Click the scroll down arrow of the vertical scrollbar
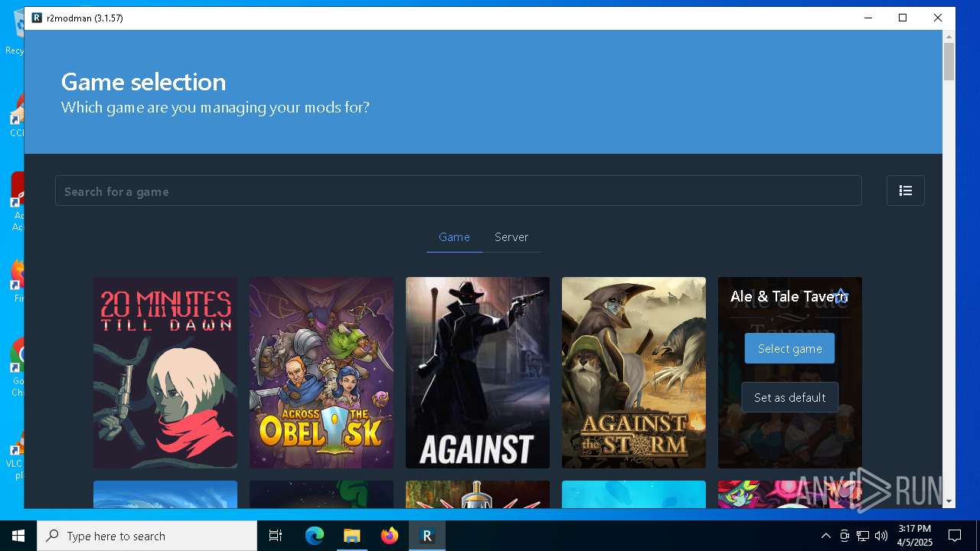 pyautogui.click(x=949, y=502)
